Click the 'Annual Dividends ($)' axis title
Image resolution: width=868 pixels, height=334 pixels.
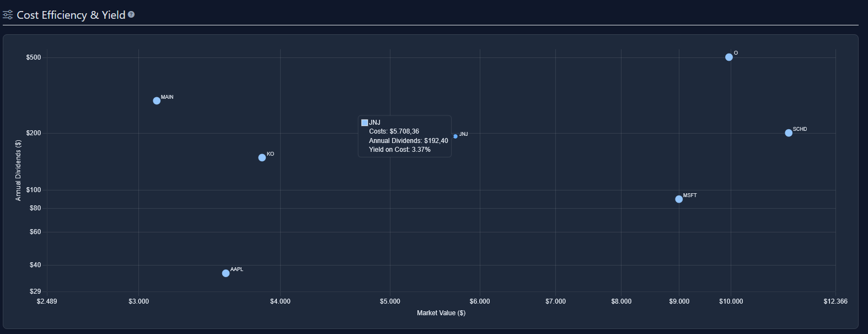(x=18, y=170)
